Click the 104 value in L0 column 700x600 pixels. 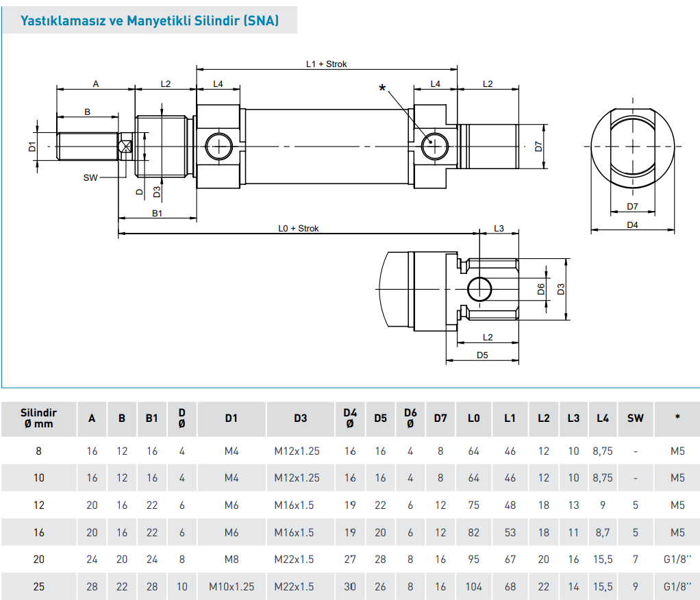coord(473,586)
